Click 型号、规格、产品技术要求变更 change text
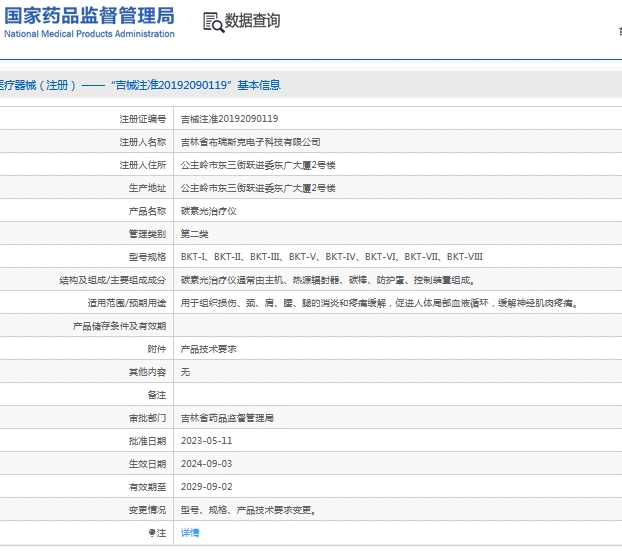The image size is (622, 552). [x=248, y=510]
